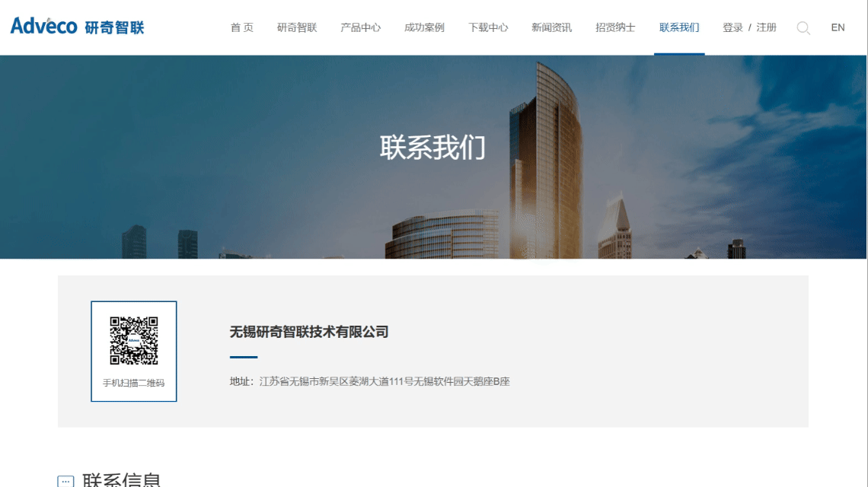Viewport: 868px width, 487px height.
Task: Open the 产品中心 products menu
Action: (360, 27)
